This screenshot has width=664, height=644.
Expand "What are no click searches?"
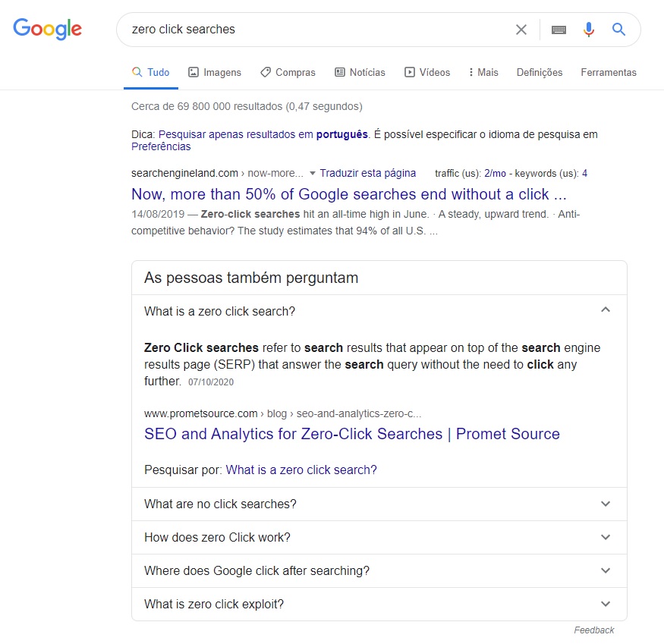click(605, 504)
